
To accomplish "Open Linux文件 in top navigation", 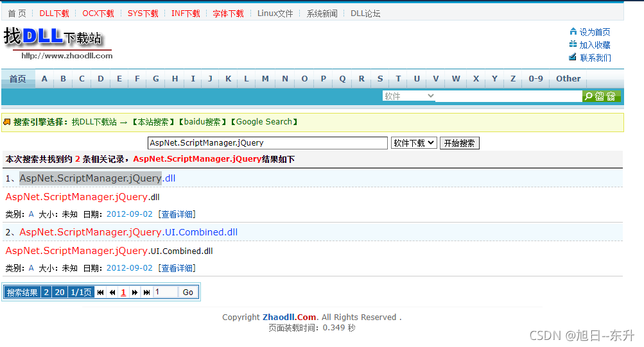I will pyautogui.click(x=275, y=13).
